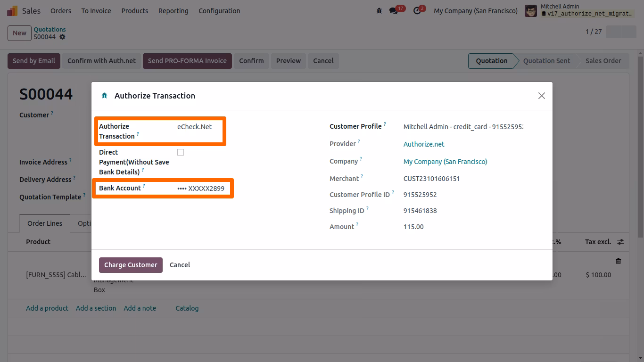Open the debug bug icon in navbar

(x=379, y=10)
